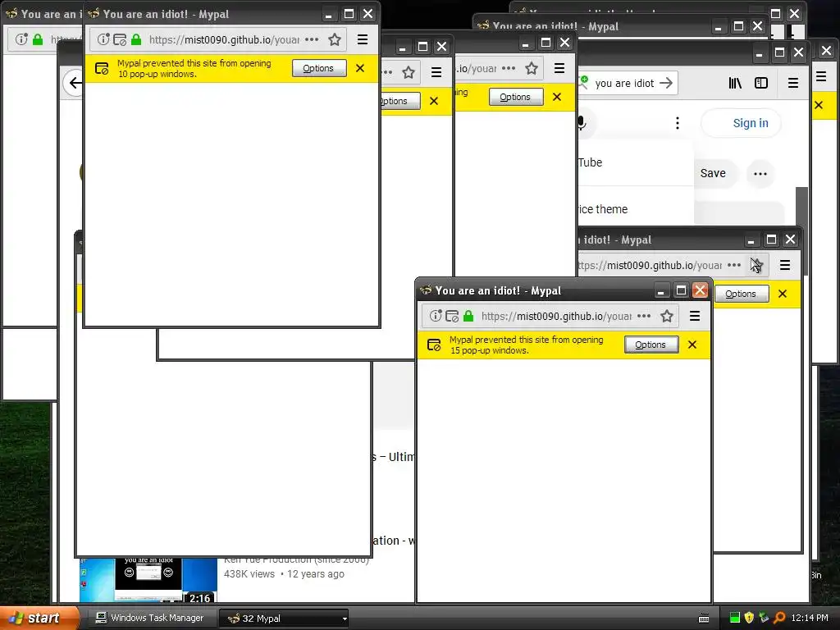
Task: Open page actions dots in '.io/youar' window
Action: (x=509, y=68)
